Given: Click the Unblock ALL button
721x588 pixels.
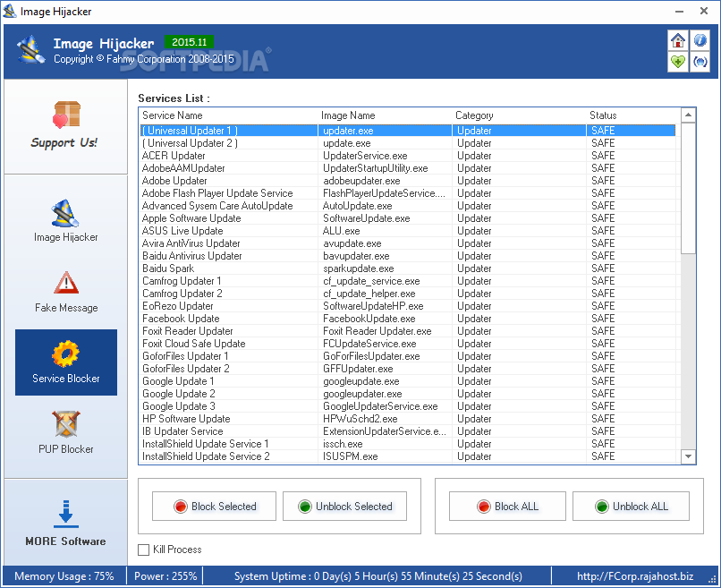Looking at the screenshot, I should point(631,506).
